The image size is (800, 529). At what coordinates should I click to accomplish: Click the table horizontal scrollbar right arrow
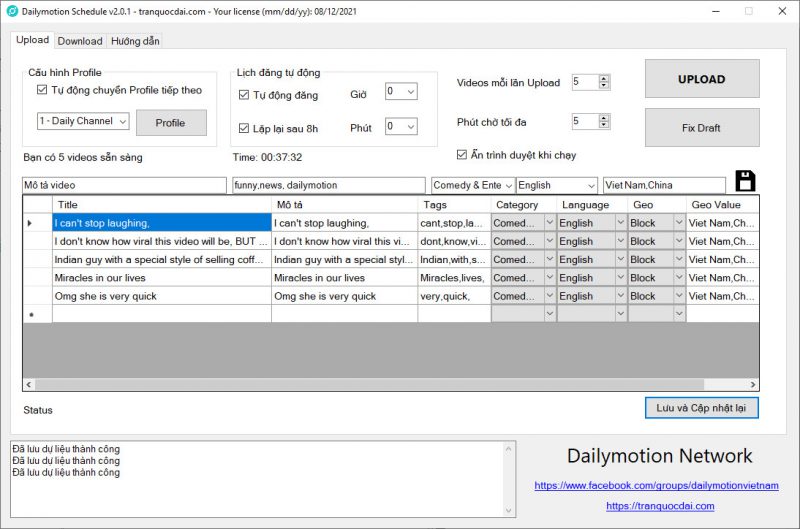(753, 384)
